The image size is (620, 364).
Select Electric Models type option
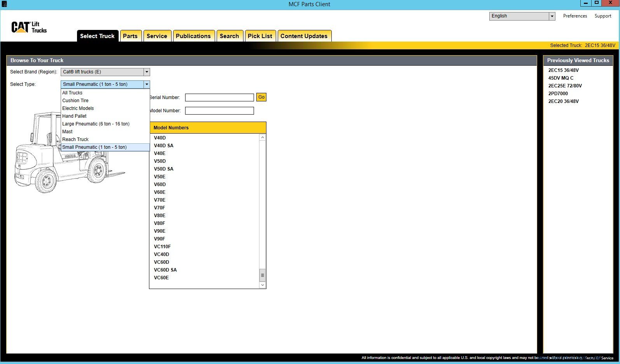pos(105,108)
